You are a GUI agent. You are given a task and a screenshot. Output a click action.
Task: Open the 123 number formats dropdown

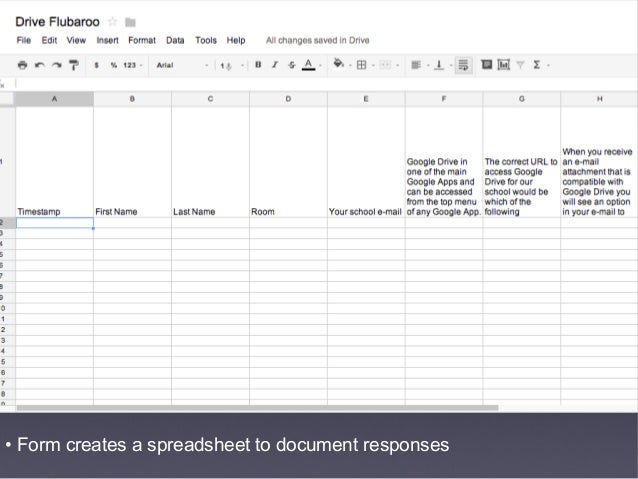pyautogui.click(x=133, y=65)
